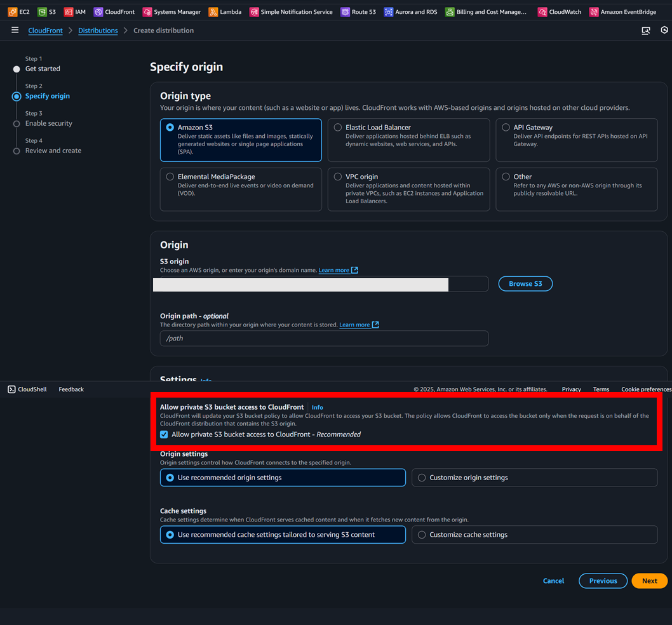This screenshot has height=625, width=672.
Task: Choose Customize origin settings
Action: point(534,478)
